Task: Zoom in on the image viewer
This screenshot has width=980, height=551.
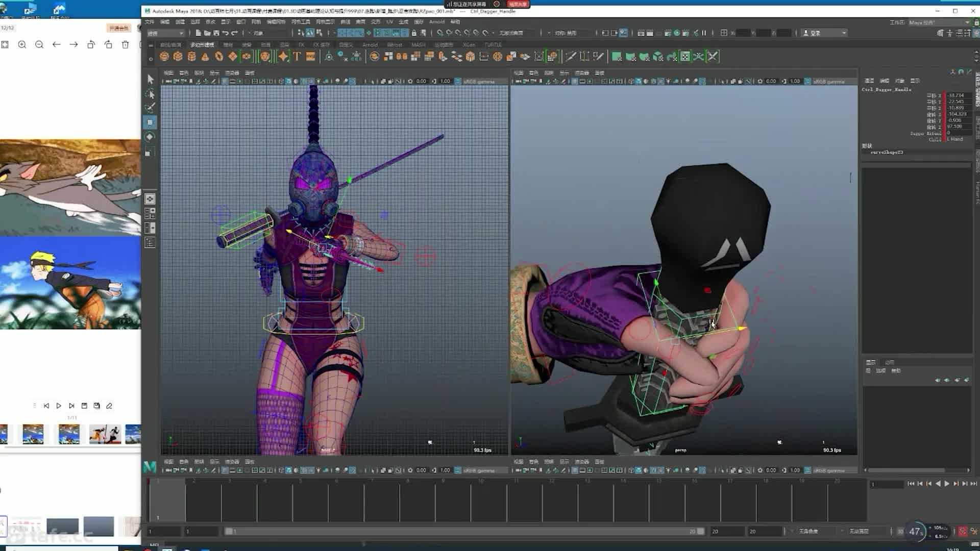Action: 22,45
